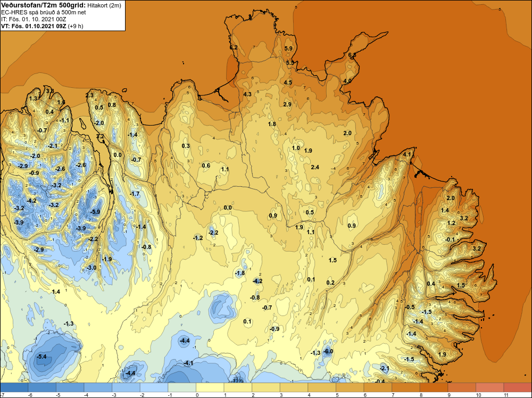This screenshot has width=532, height=398.
Task: Click the 0.3 temperature value on the map
Action: [186, 146]
